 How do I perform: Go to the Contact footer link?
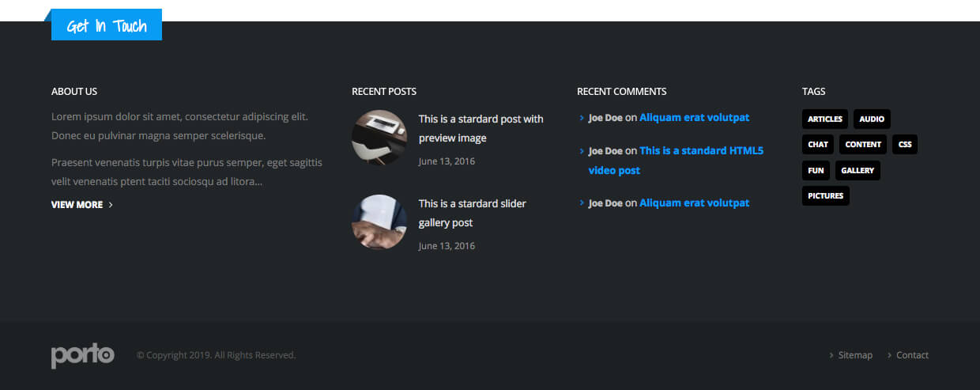click(912, 355)
